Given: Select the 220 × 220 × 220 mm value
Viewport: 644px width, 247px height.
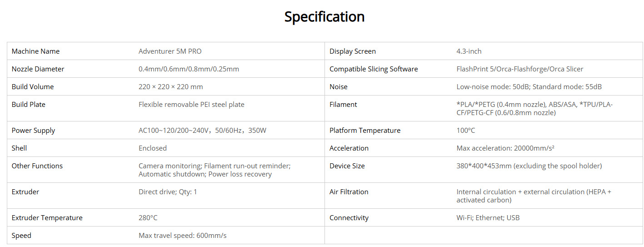Looking at the screenshot, I should tap(170, 87).
